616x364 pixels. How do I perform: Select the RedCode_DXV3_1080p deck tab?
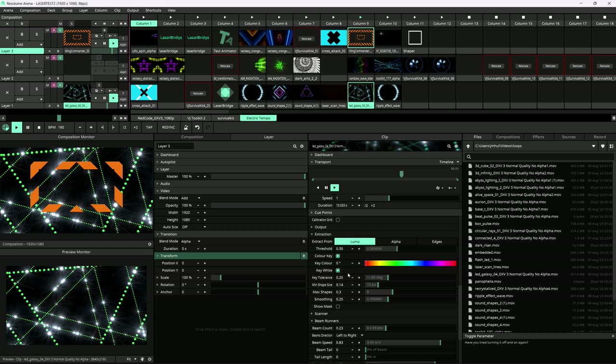coord(156,118)
